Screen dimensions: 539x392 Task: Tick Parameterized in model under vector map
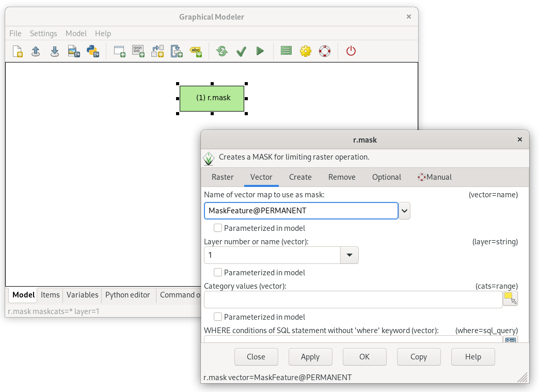(217, 228)
